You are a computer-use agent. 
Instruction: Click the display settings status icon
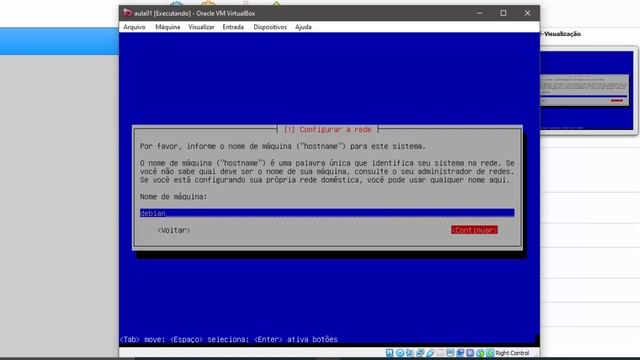tap(451, 353)
